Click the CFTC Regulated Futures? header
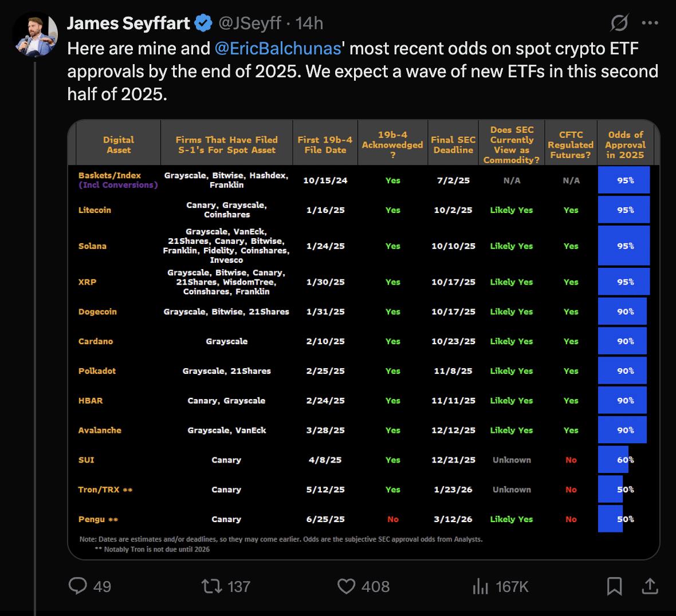 click(571, 145)
